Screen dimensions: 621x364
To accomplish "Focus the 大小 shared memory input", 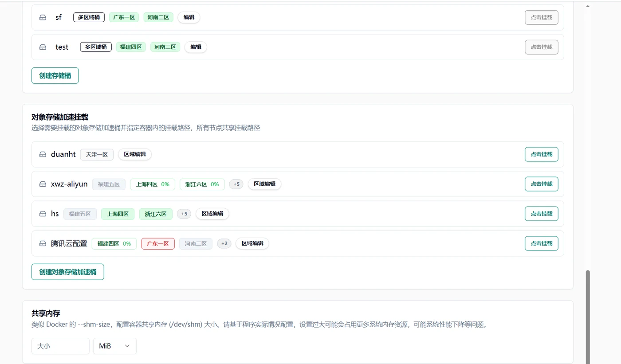I will 60,346.
